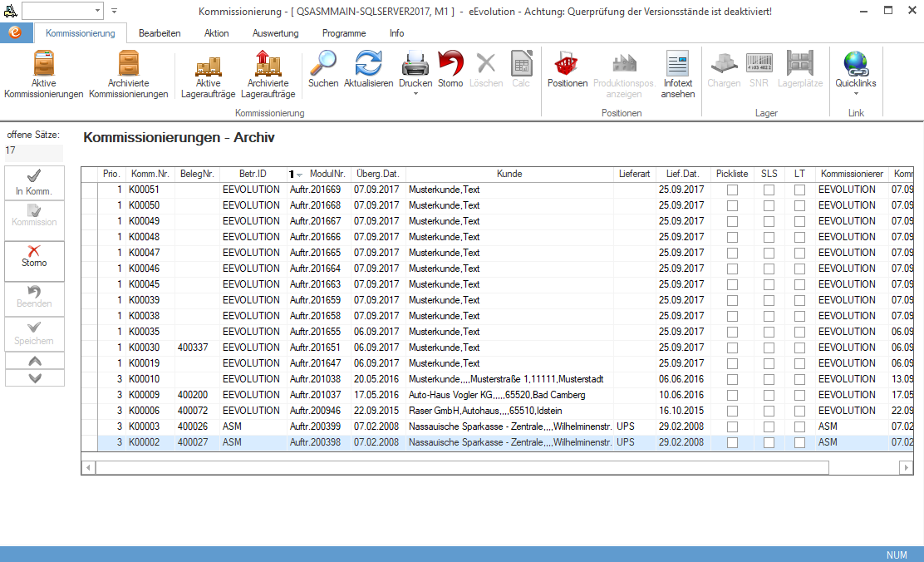Toggle SLS checkbox for K00002
The width and height of the screenshot is (924, 562).
(769, 443)
